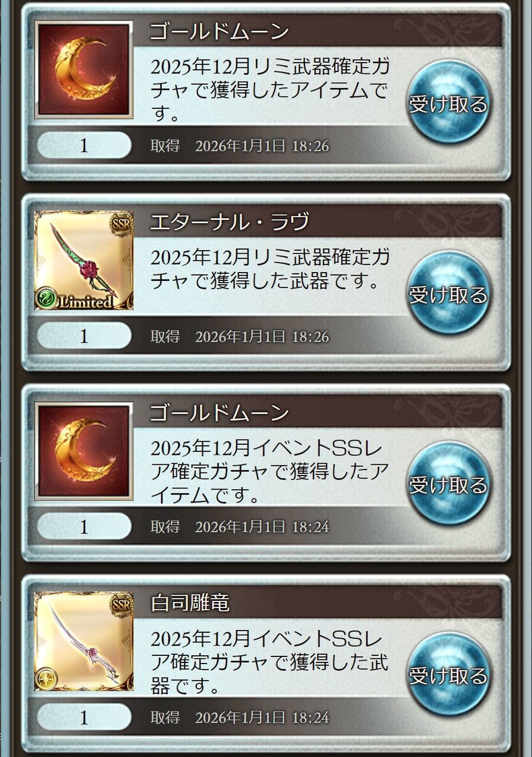This screenshot has width=532, height=757.
Task: Tap the 取得 date on the エターナル・ラヴ card
Action: click(x=239, y=337)
